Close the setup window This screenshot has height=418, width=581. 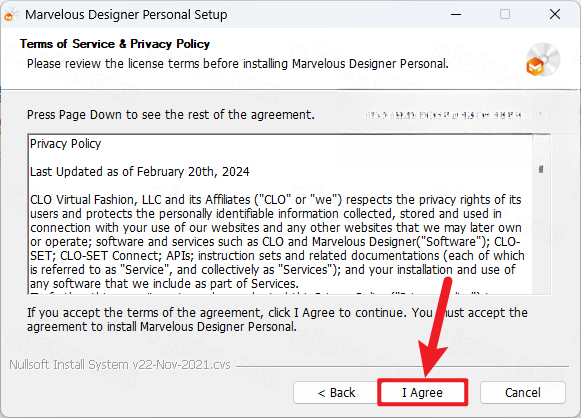[x=555, y=14]
